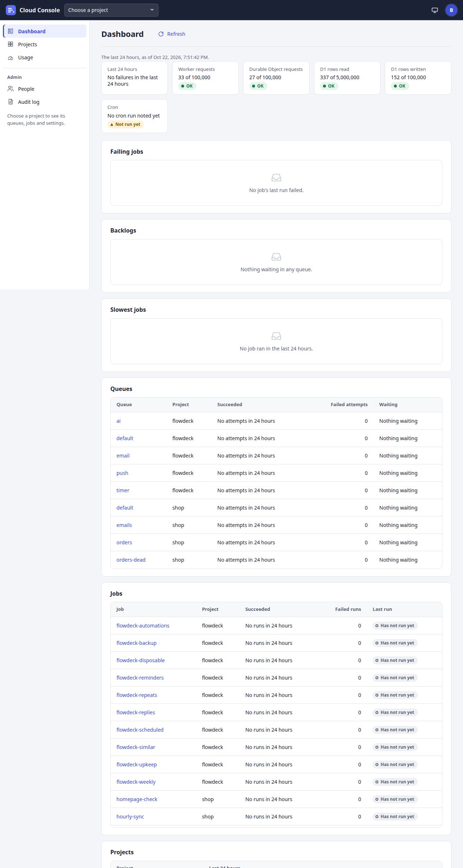Viewport: 463px width, 868px height.
Task: Open the flowdeck-scheduled job
Action: coord(140,730)
